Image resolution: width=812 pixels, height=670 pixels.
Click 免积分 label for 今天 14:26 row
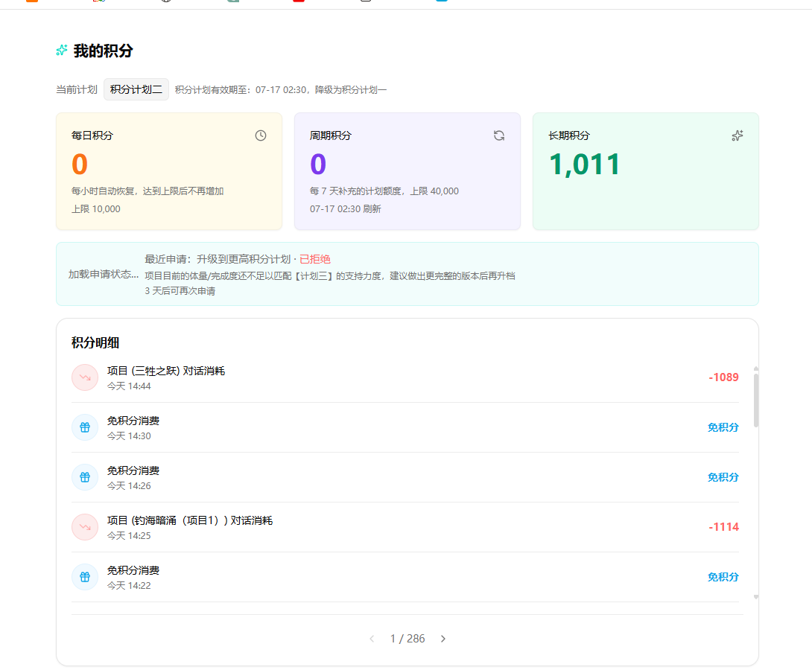point(723,477)
